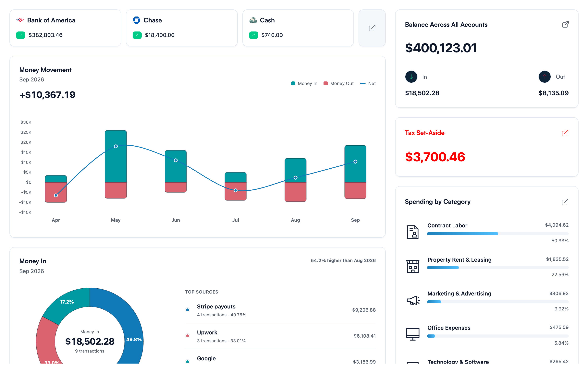Open Balance Across All Accounts external link
Image resolution: width=588 pixels, height=373 pixels.
click(565, 24)
